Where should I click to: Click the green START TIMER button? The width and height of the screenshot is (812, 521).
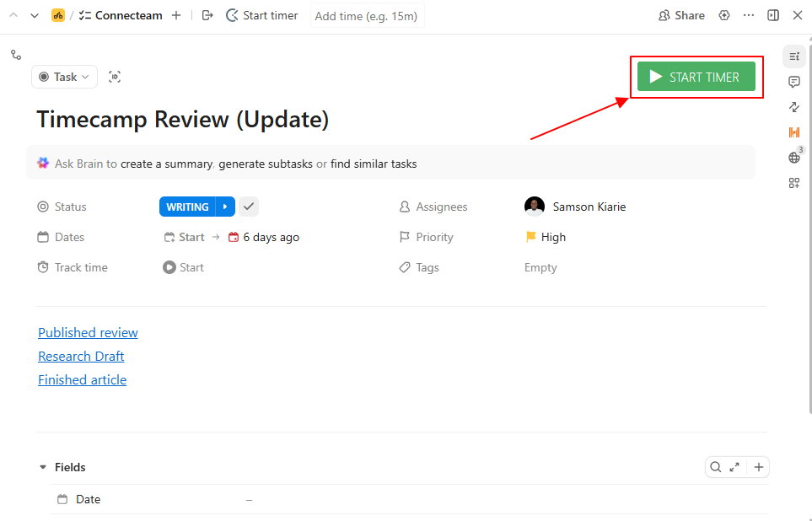click(696, 77)
